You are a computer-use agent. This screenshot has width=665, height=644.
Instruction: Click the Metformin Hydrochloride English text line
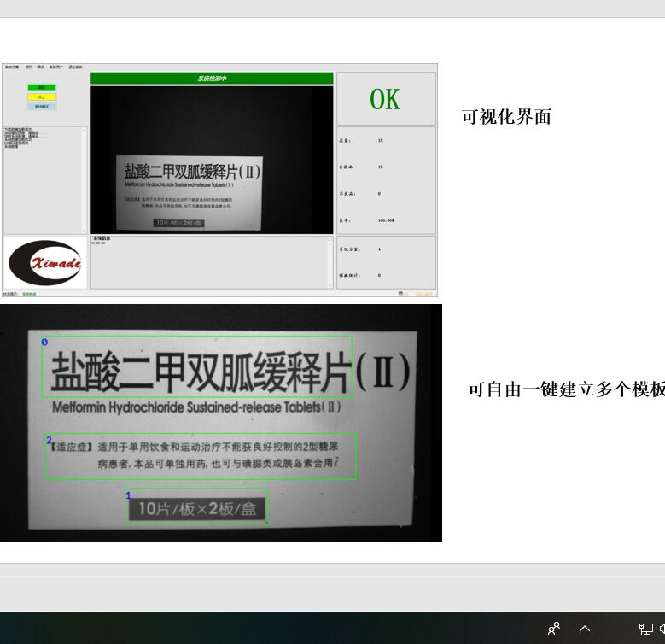(196, 407)
